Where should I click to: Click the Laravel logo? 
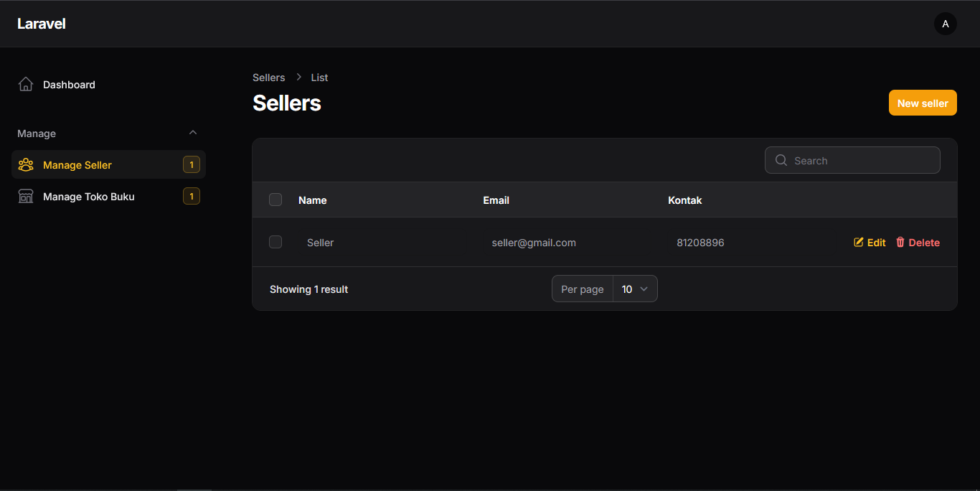(x=42, y=24)
